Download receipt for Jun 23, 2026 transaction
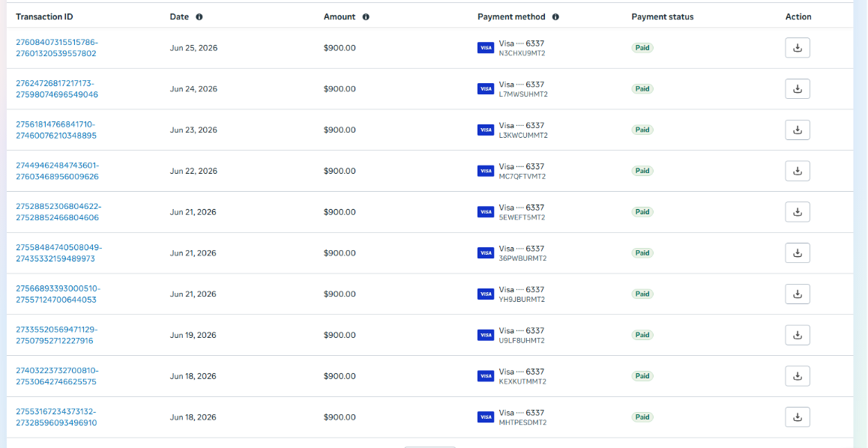The image size is (868, 448). (x=797, y=130)
